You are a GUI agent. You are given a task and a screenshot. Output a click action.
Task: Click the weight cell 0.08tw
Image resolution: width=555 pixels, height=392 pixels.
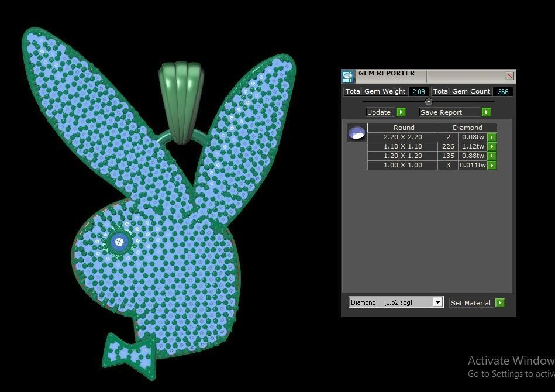pyautogui.click(x=473, y=137)
